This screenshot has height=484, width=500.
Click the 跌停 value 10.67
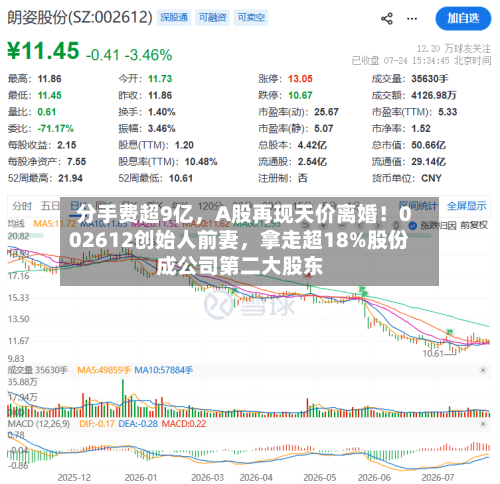click(300, 95)
